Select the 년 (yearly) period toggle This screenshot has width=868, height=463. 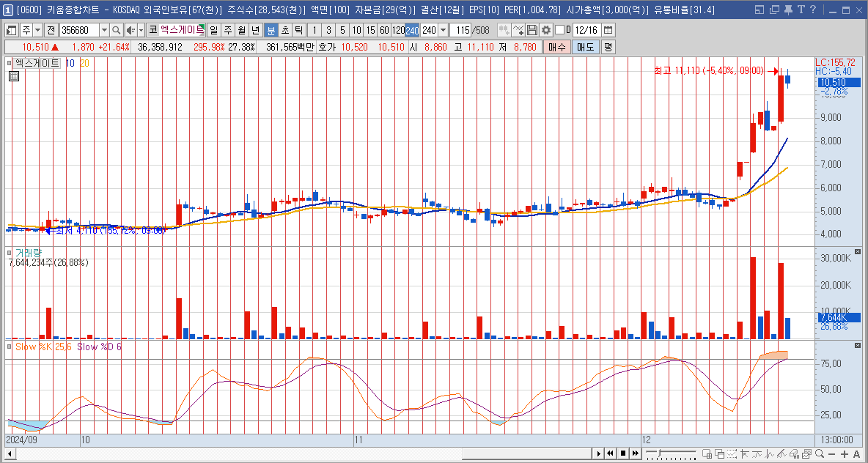pos(256,30)
